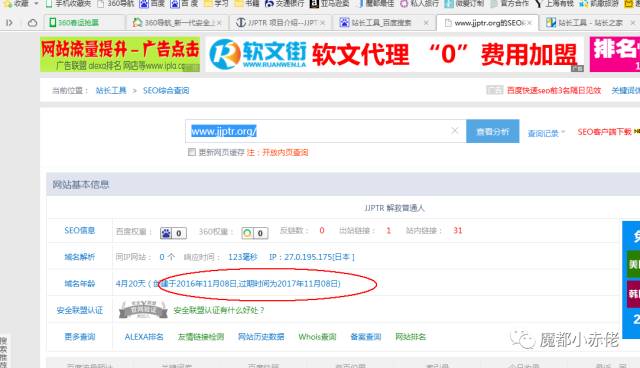Screen dimensions: 640x368
Task: Open the 更多查询 row label
Action: tap(80, 337)
